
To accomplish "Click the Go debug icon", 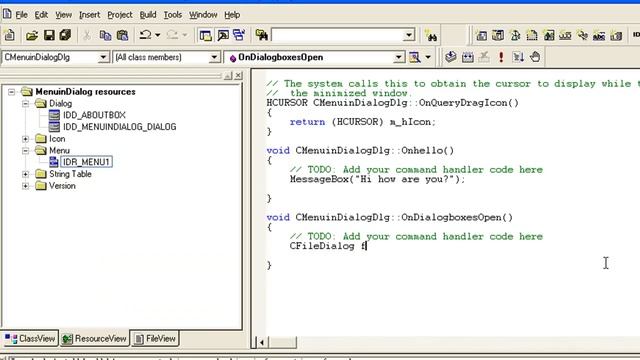I will click(518, 57).
